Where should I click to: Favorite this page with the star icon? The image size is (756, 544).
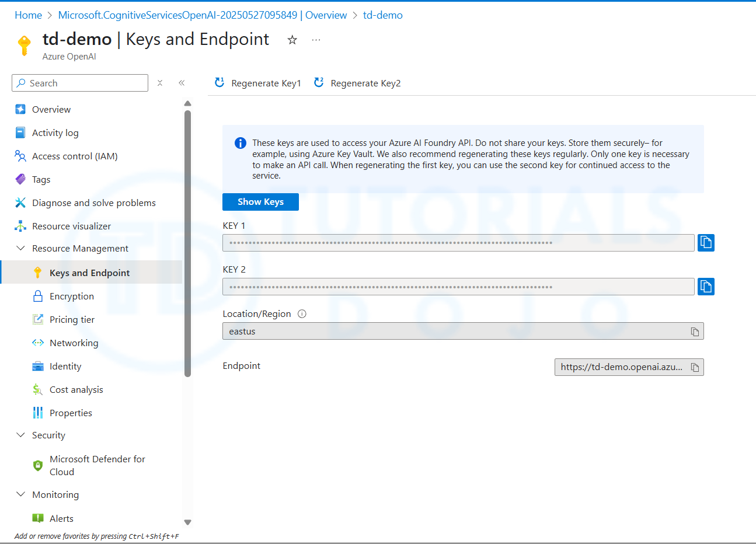pyautogui.click(x=292, y=40)
